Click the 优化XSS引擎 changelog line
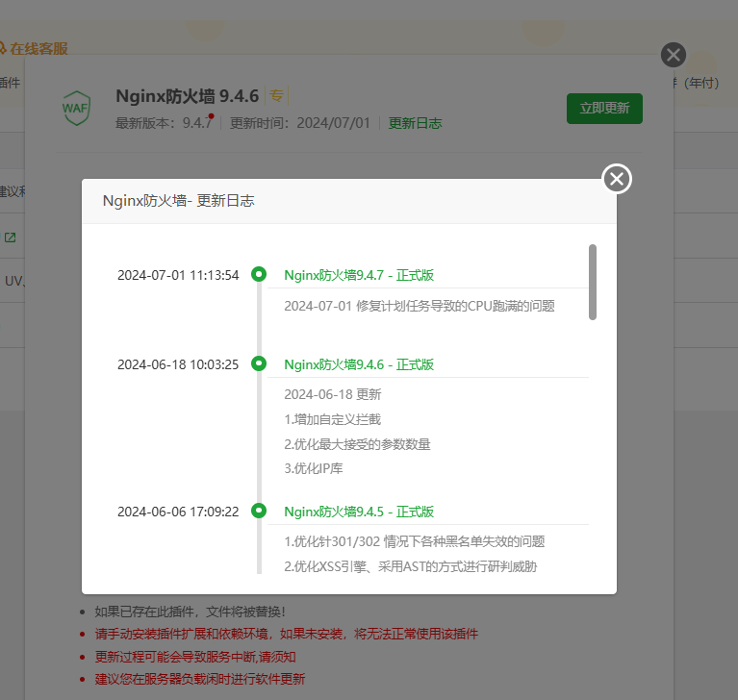This screenshot has height=700, width=738. click(x=411, y=566)
